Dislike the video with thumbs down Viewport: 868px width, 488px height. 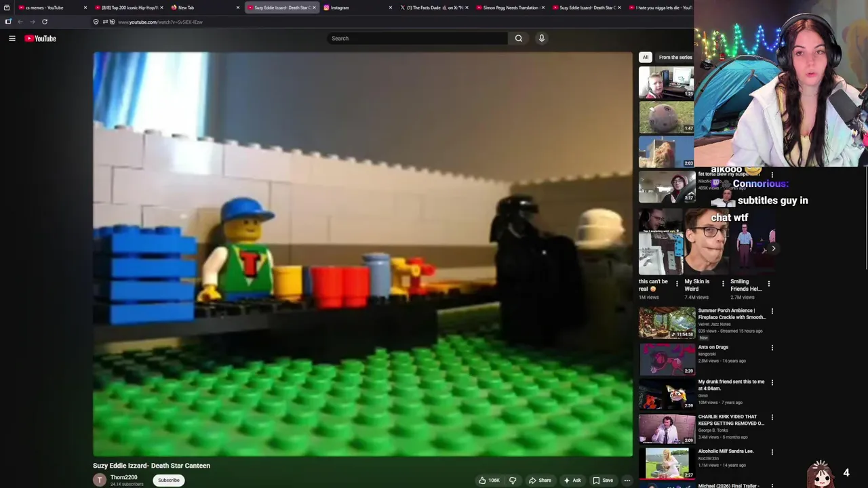pyautogui.click(x=513, y=481)
